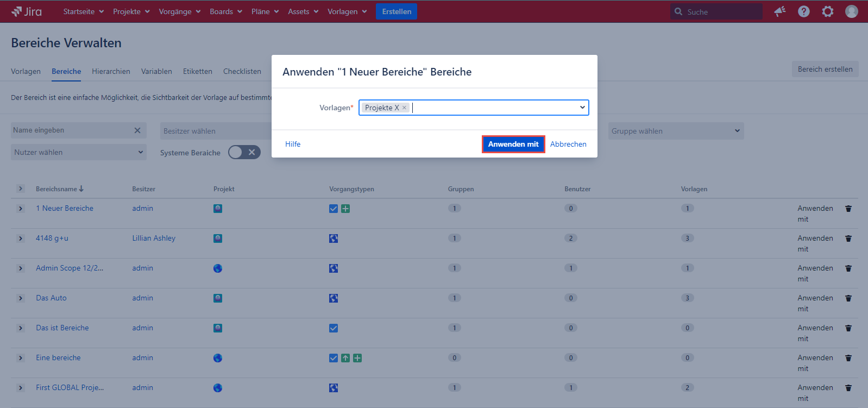Expand the 4148 g+u row
The height and width of the screenshot is (408, 868).
21,238
